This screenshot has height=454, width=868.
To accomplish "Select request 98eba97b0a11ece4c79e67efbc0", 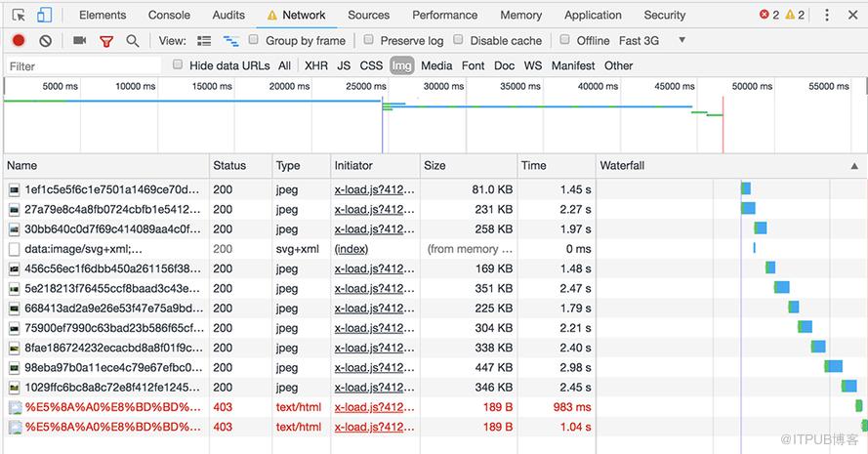I will [113, 368].
